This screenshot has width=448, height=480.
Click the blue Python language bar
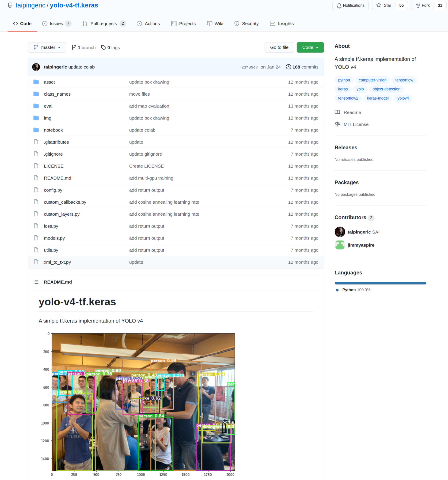point(380,283)
